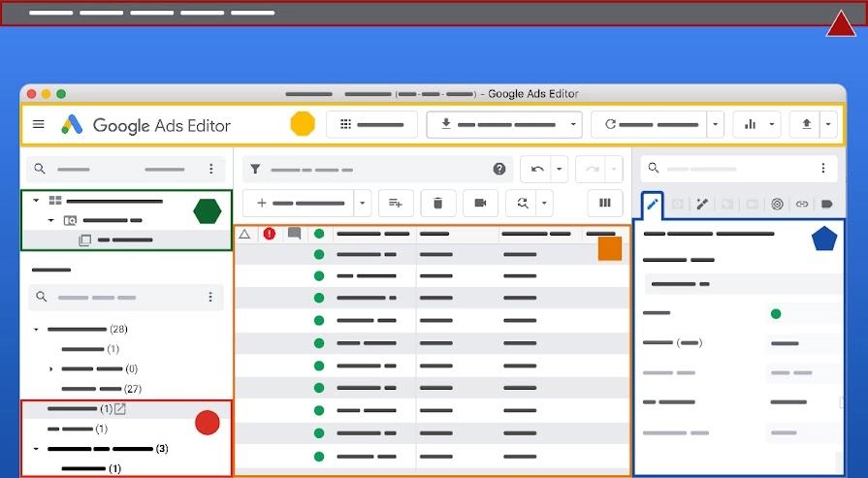The width and height of the screenshot is (868, 478).
Task: Expand the tree item showing (0)
Action: [x=51, y=369]
